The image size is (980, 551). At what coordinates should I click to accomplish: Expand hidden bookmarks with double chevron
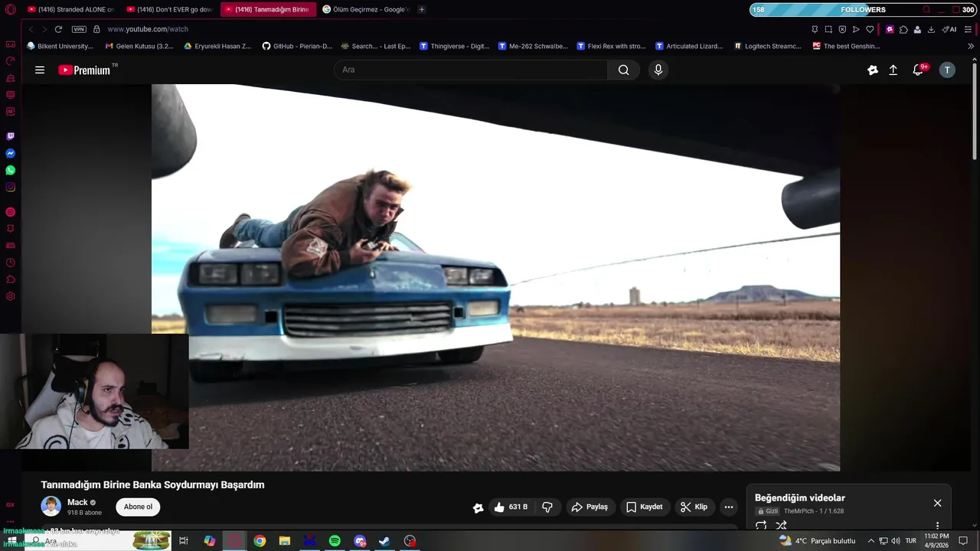point(971,46)
